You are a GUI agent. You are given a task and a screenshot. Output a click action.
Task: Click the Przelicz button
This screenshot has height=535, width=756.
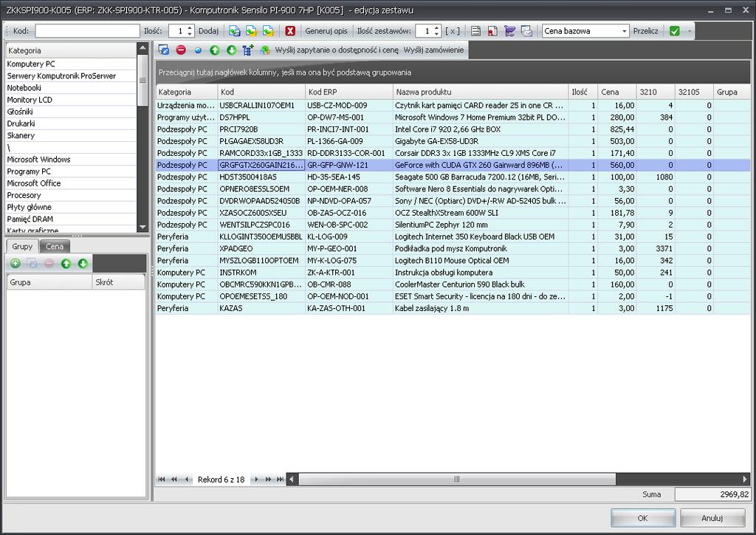(645, 31)
